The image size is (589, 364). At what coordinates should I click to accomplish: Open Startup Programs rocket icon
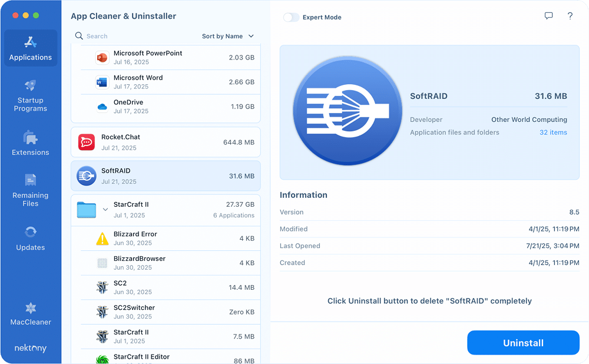(31, 85)
